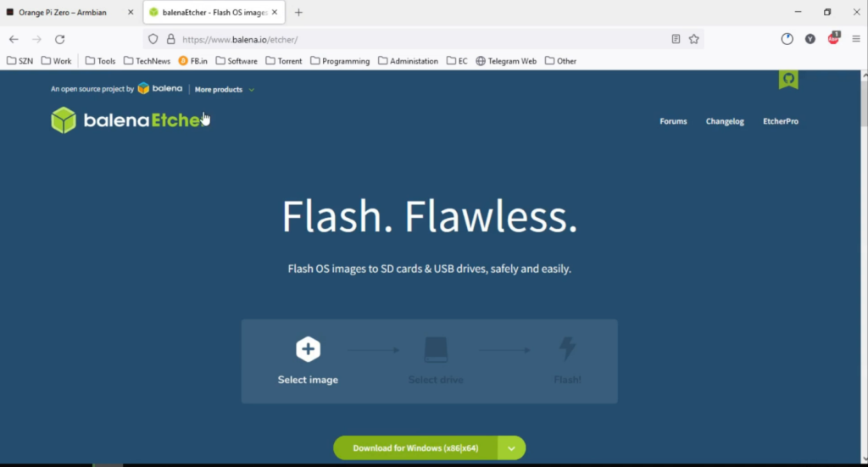
Task: Open the EtcherPro link
Action: pos(781,121)
